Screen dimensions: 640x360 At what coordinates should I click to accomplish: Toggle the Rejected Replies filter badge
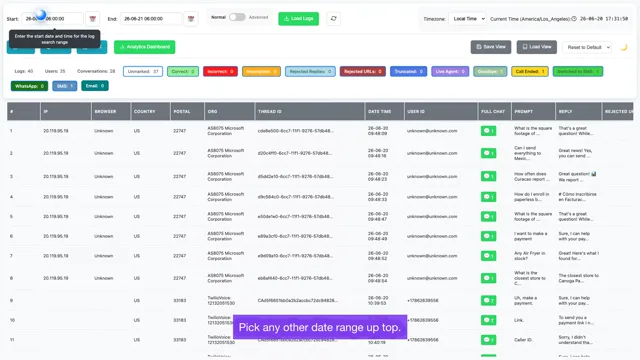pyautogui.click(x=310, y=71)
